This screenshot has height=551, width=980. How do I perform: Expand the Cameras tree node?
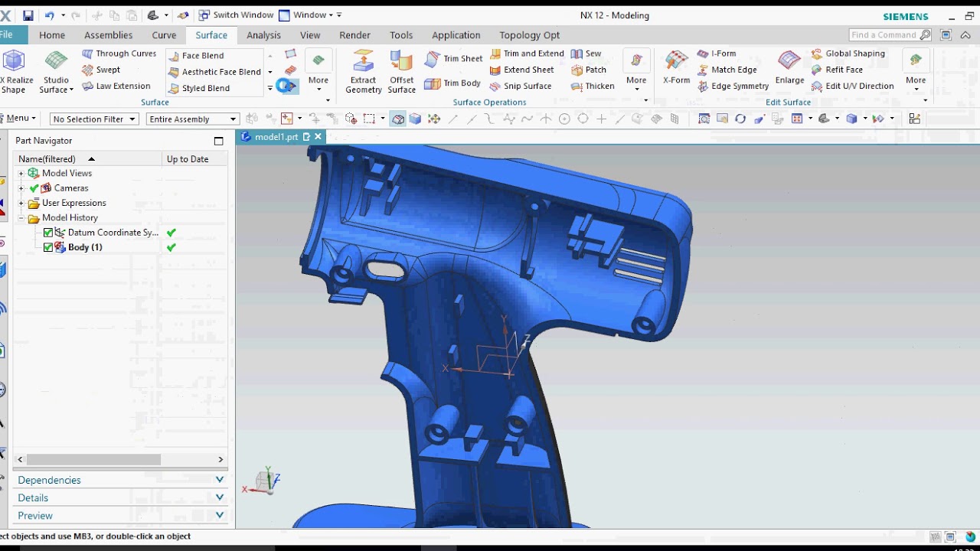[21, 188]
